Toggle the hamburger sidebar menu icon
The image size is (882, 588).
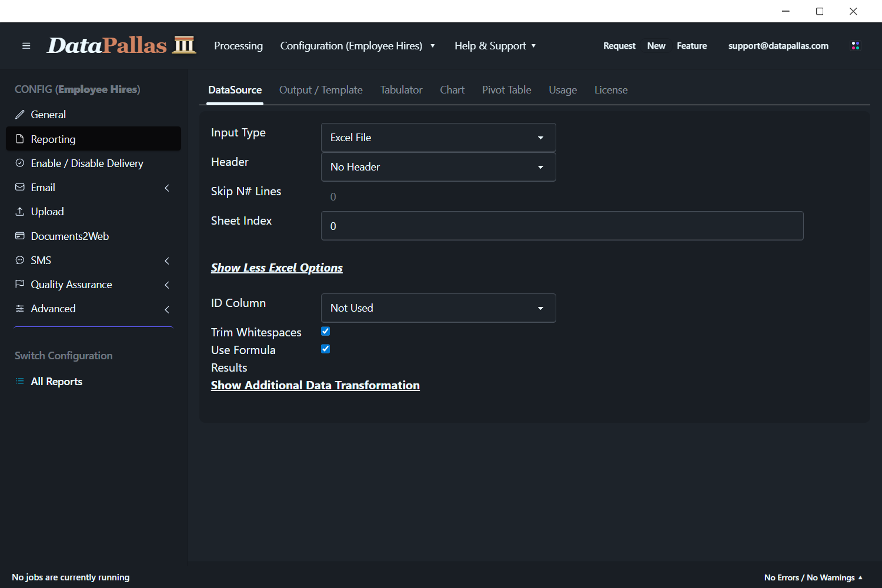tap(26, 46)
